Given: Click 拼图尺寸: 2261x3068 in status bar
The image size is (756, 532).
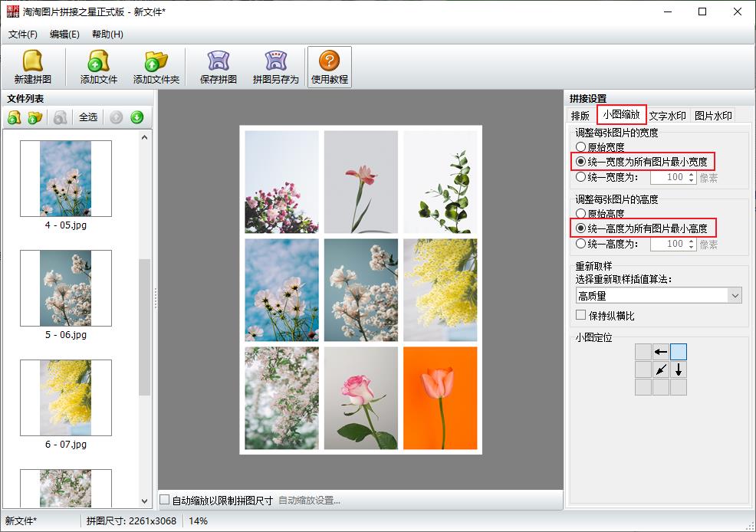Looking at the screenshot, I should click(132, 521).
